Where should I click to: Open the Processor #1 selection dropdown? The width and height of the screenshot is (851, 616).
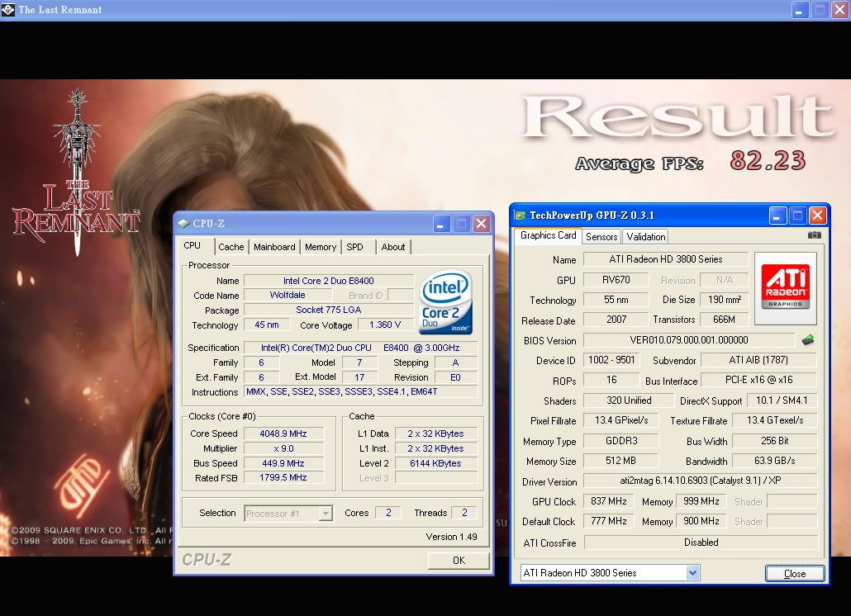288,513
